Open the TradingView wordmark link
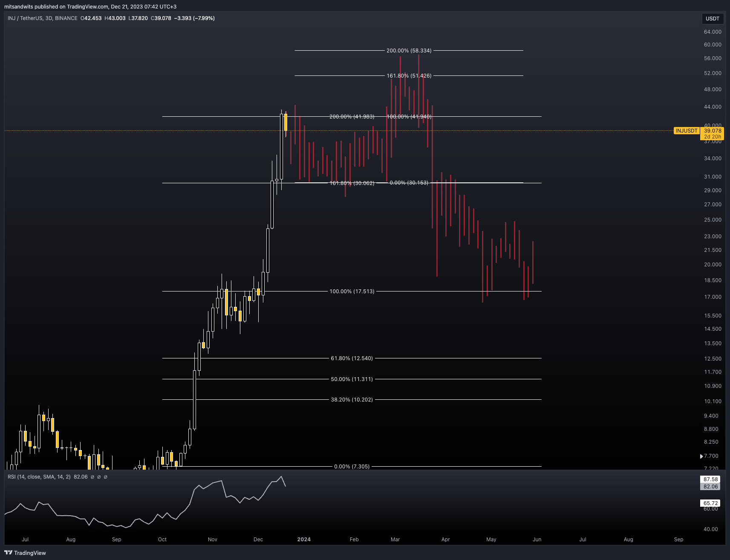 tap(30, 553)
